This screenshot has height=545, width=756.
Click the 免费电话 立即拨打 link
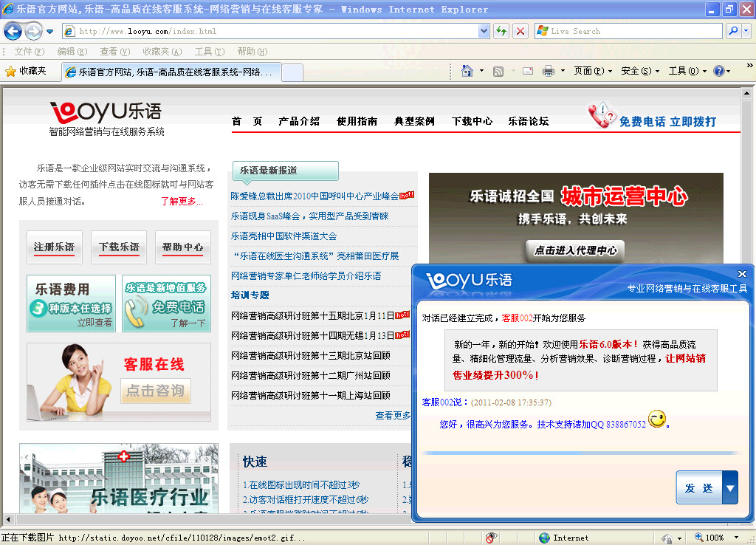click(667, 122)
